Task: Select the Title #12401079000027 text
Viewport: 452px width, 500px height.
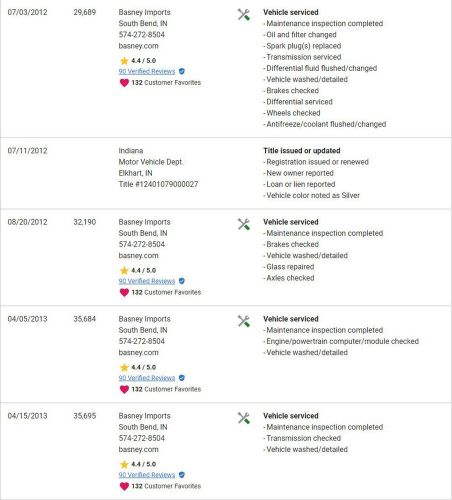Action: (158, 184)
